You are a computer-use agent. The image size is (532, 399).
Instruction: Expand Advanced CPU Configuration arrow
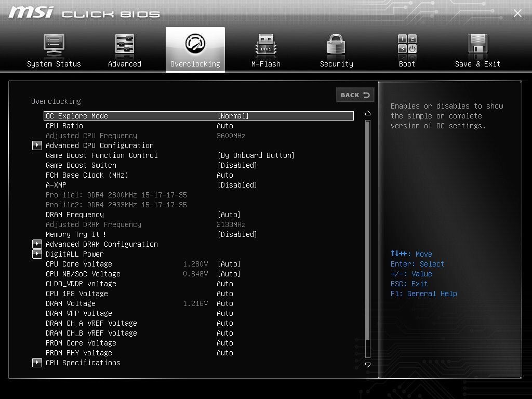click(x=37, y=145)
